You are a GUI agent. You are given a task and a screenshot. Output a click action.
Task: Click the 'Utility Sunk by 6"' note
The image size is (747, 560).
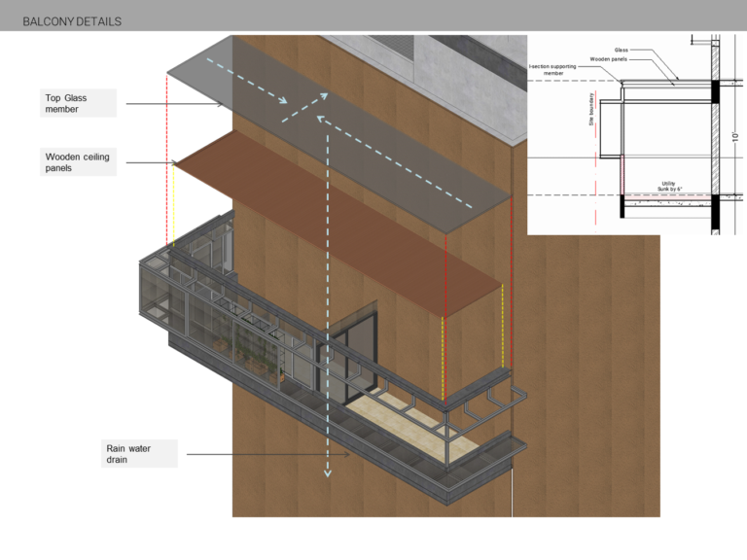669,187
